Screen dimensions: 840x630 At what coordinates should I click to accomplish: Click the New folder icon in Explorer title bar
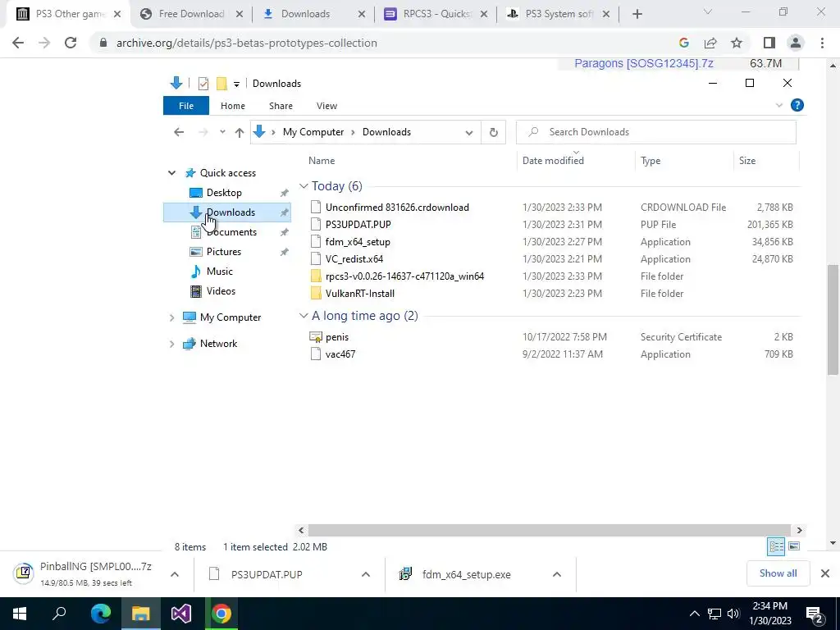click(221, 84)
